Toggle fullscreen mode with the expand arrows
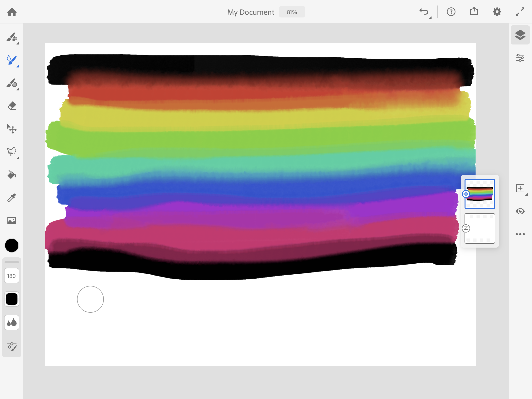Viewport: 532px width, 399px height. click(x=520, y=12)
